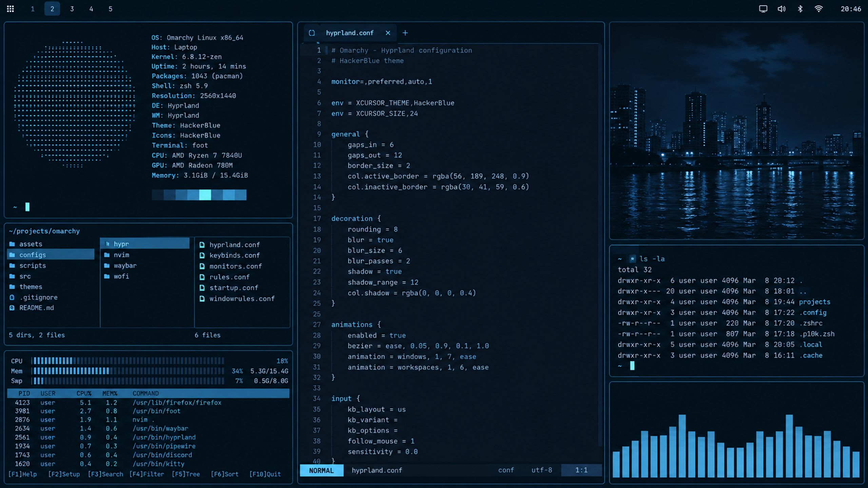The width and height of the screenshot is (868, 488).
Task: Select rules.conf file icon
Action: 202,277
